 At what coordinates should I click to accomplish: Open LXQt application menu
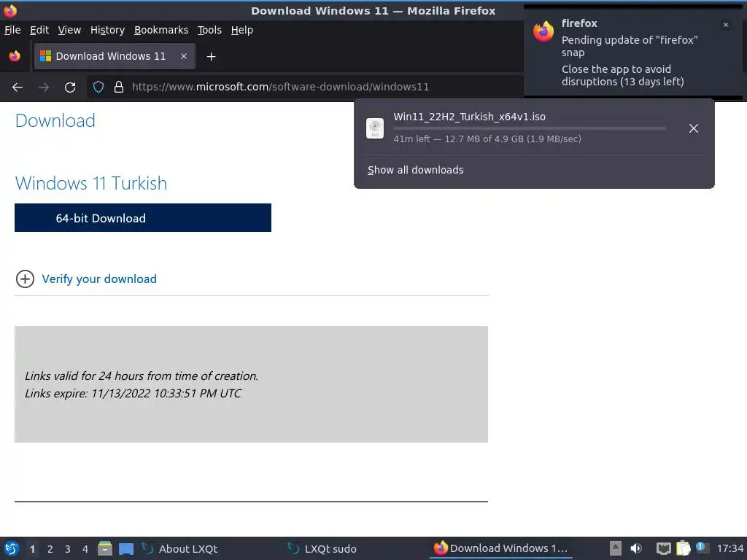12,548
